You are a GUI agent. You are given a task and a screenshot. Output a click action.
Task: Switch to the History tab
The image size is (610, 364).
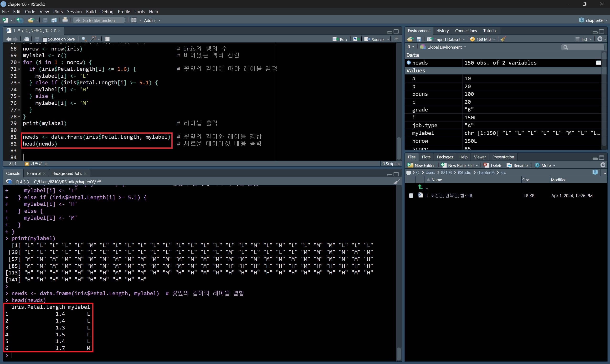point(442,31)
